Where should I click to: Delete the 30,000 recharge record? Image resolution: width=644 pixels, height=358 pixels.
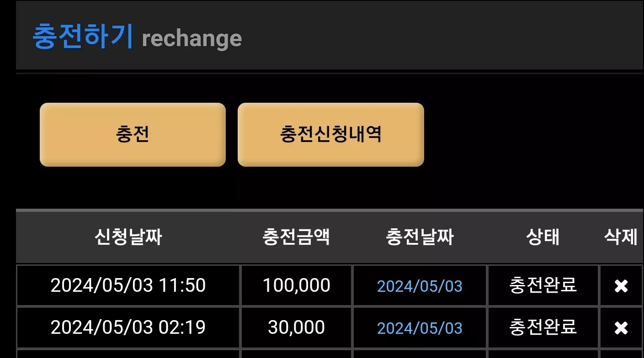pos(621,328)
